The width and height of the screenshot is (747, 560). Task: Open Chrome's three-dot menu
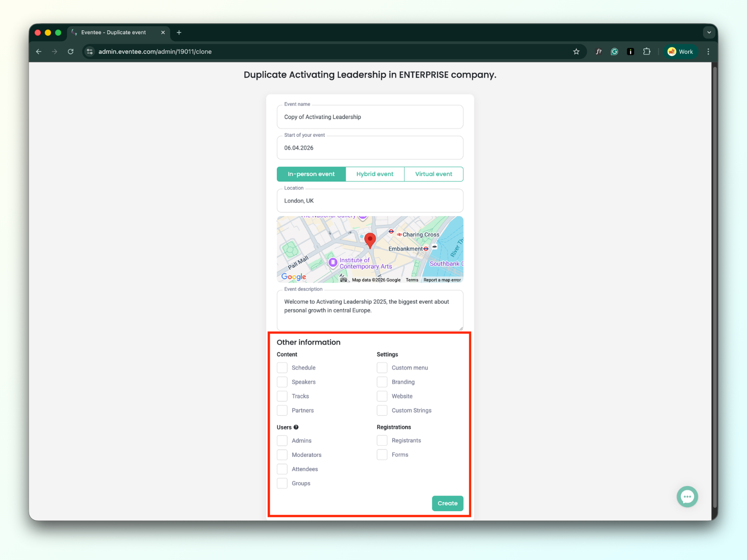708,52
